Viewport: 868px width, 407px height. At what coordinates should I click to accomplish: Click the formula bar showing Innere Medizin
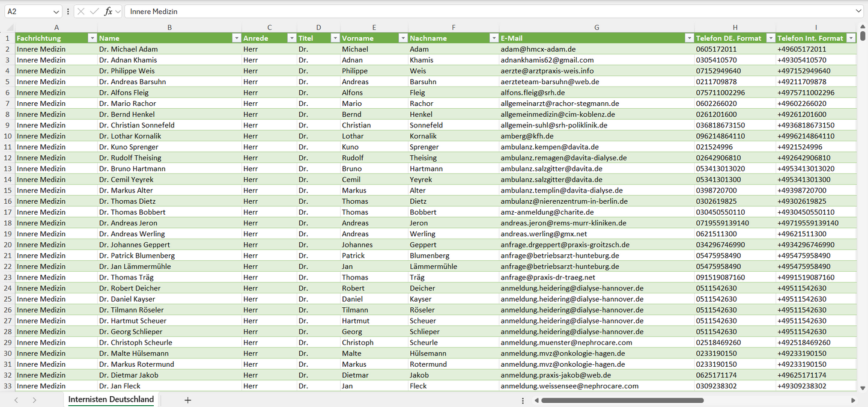coord(481,11)
